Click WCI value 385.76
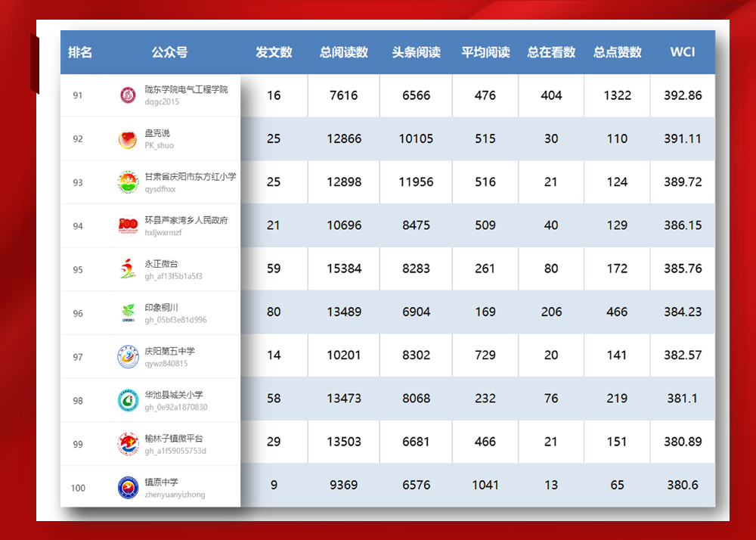 tap(683, 268)
